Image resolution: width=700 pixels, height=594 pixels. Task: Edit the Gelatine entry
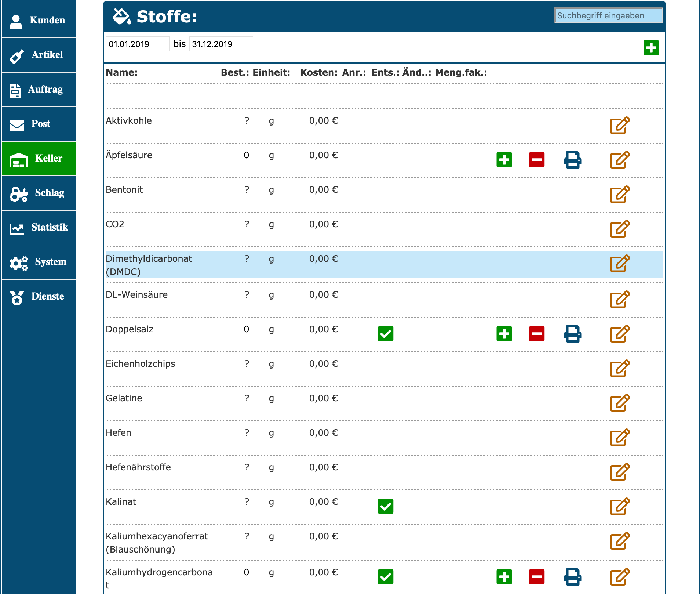(x=620, y=403)
